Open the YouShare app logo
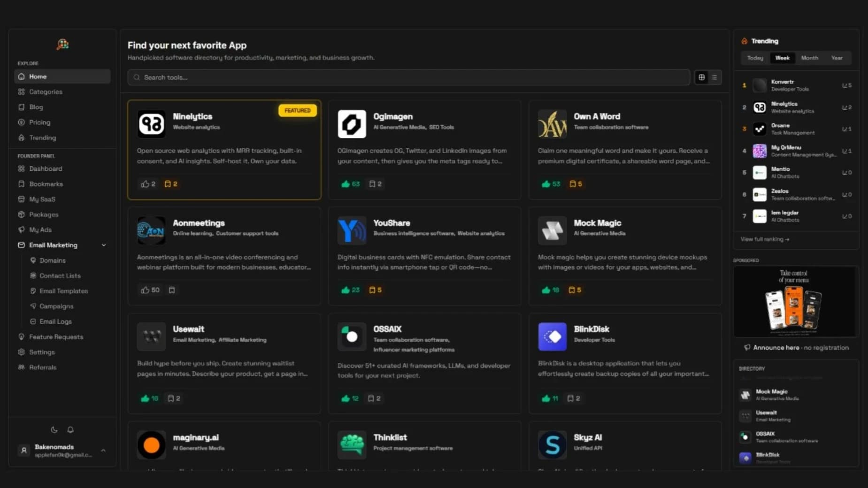This screenshot has width=868, height=488. 352,230
